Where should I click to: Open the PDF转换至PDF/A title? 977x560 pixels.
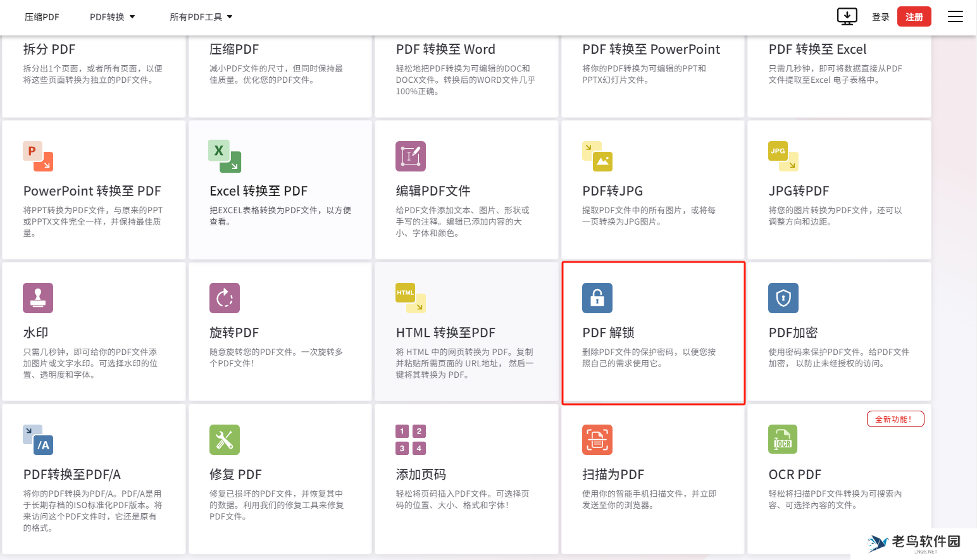(72, 475)
